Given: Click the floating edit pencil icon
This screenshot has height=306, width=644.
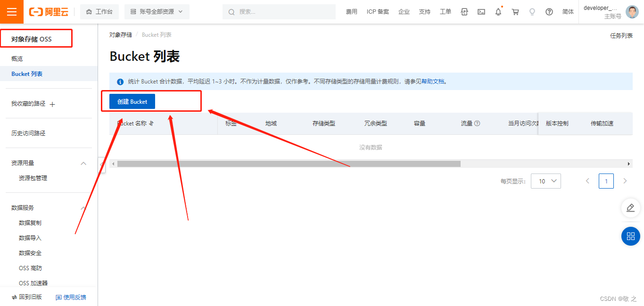Looking at the screenshot, I should (631, 207).
